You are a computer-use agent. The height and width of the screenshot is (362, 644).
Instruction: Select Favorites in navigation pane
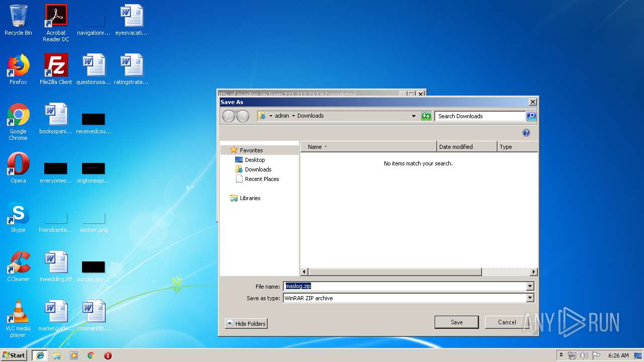[x=251, y=150]
